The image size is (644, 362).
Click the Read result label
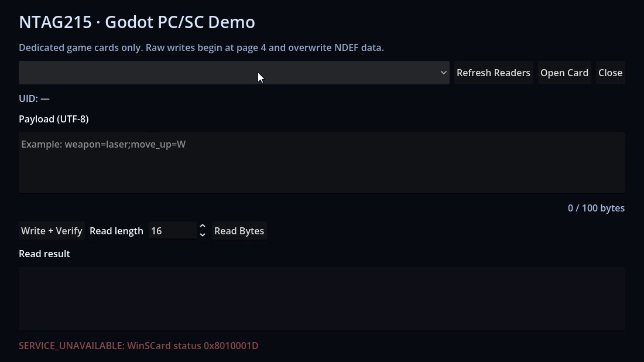[44, 254]
